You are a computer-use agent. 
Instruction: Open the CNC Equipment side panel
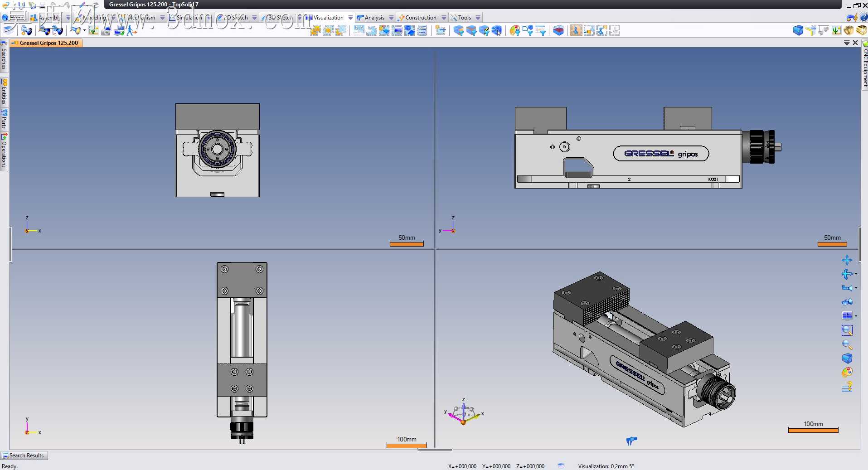[864, 65]
